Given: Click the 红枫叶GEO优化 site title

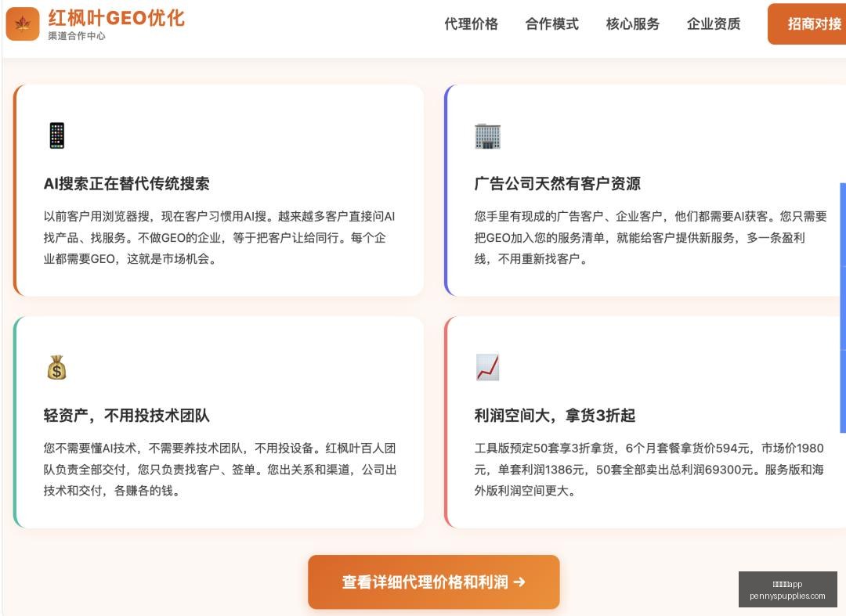Looking at the screenshot, I should click(x=117, y=18).
